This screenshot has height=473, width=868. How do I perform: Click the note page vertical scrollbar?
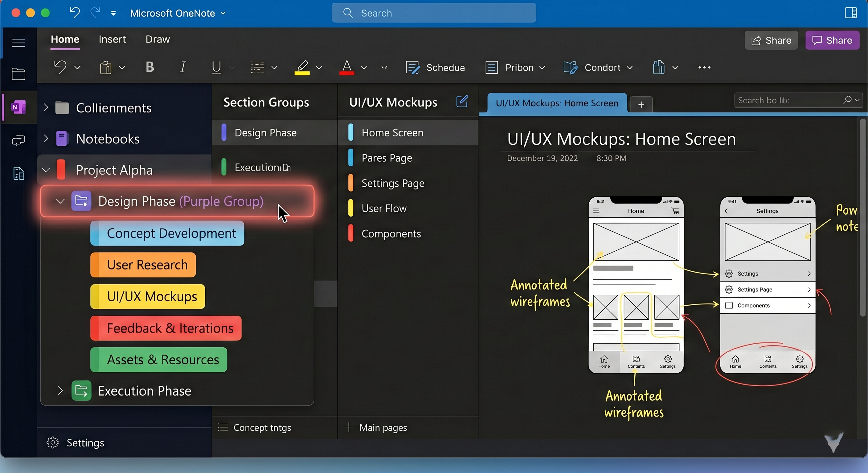(x=862, y=218)
